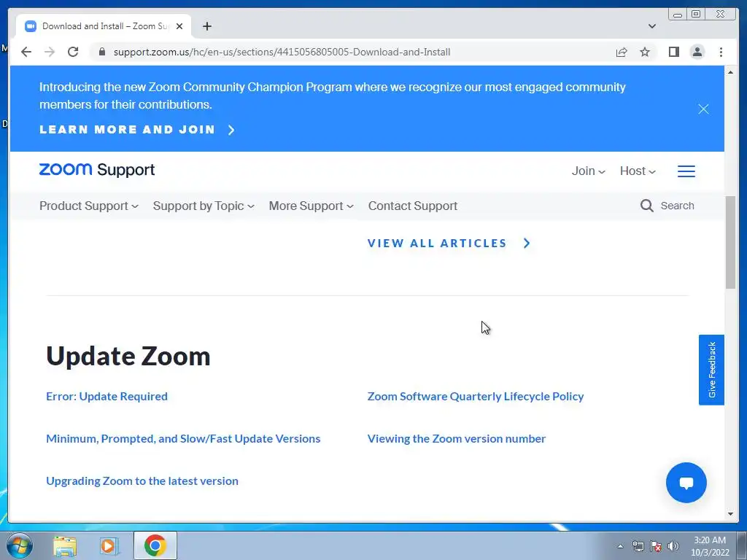
Task: Select the Download and Install browser tab
Action: click(104, 26)
